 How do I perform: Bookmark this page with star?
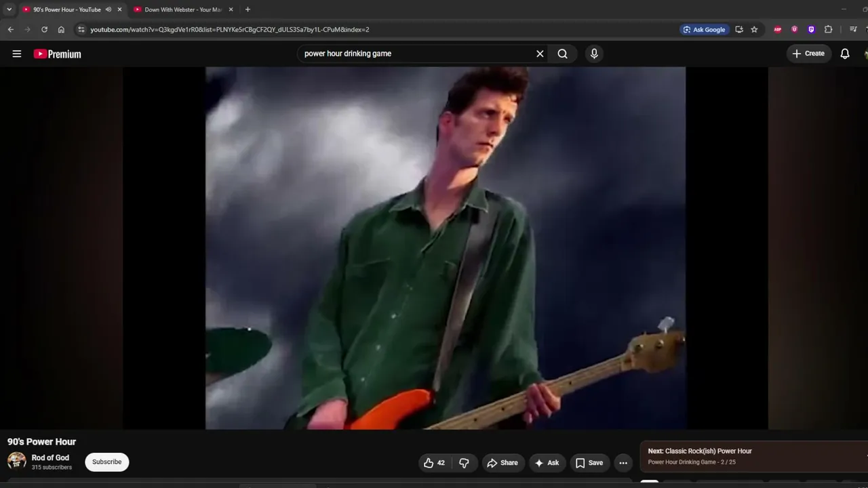point(754,30)
